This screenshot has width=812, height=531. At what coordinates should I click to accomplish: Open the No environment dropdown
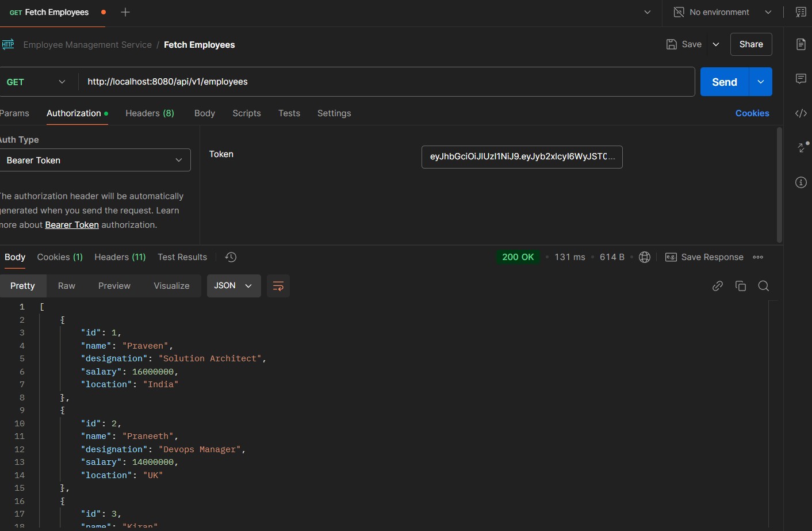722,12
